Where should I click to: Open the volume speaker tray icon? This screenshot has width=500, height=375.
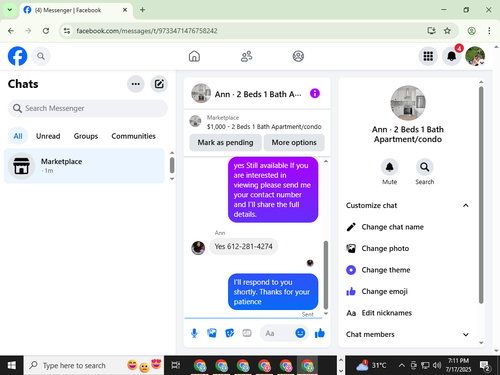(436, 366)
